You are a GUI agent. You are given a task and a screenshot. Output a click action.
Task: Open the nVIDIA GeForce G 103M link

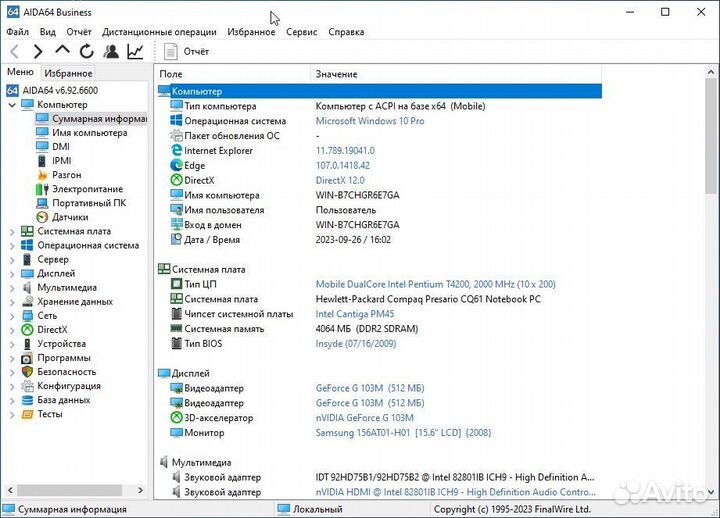(365, 418)
